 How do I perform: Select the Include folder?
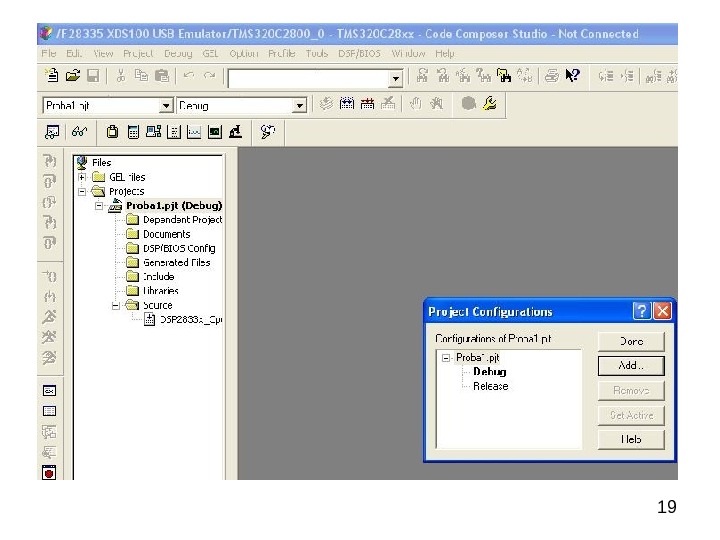(158, 277)
